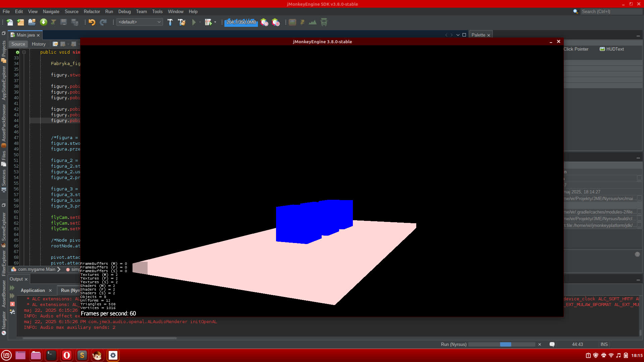Open the output Settings wrench icon

tap(12, 312)
